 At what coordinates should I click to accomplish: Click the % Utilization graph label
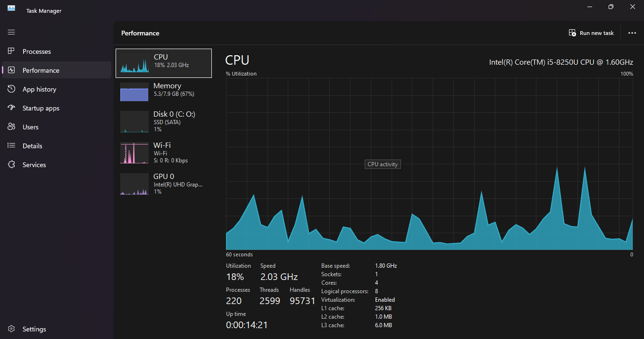coord(241,74)
